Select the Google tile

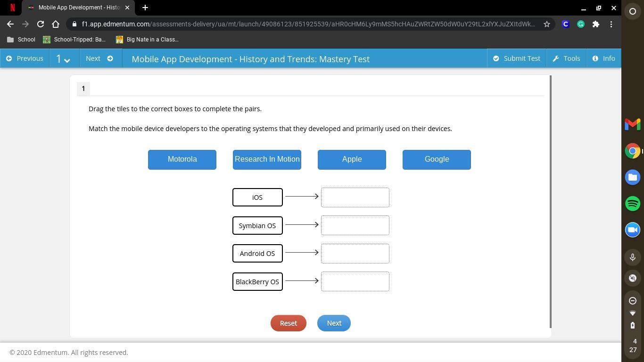(x=437, y=159)
